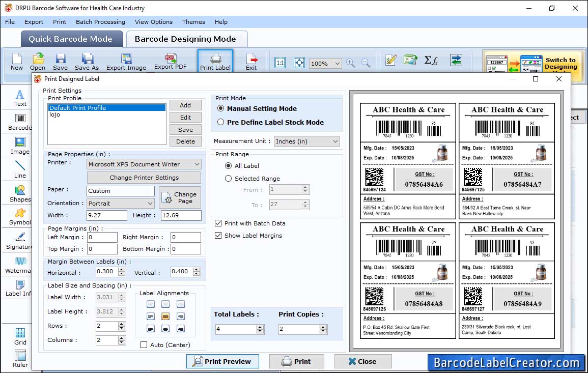Screen dimensions: 588x373
Task: Uncheck Print with Batch Data
Action: pos(218,223)
